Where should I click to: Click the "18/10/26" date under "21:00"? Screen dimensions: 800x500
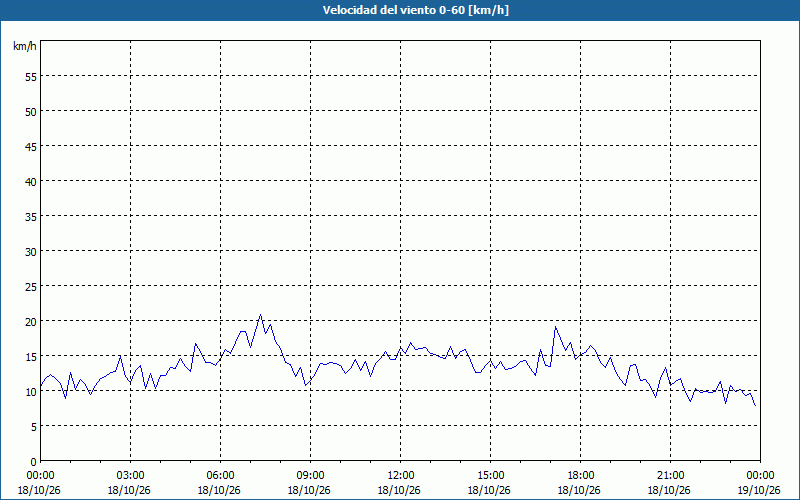(x=669, y=490)
